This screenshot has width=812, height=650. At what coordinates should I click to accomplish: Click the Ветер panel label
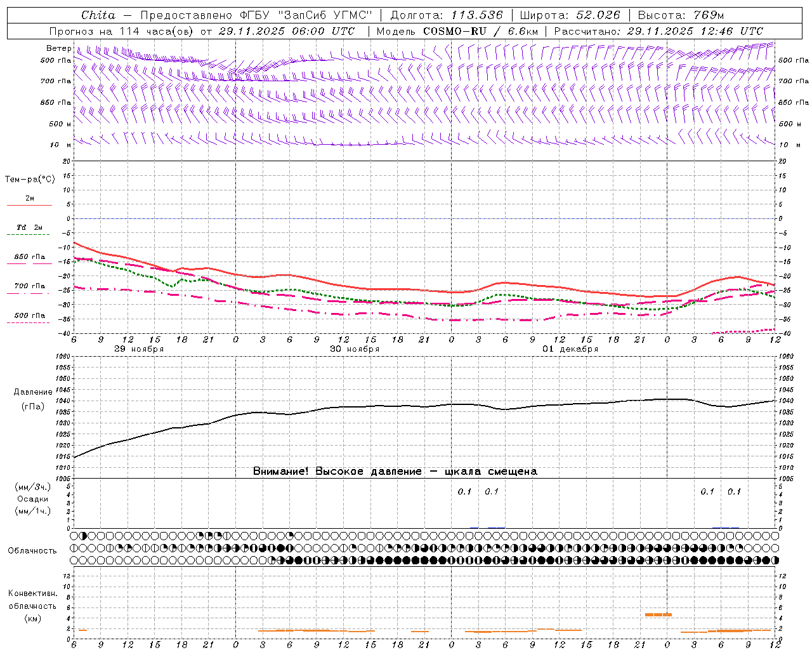[x=58, y=48]
